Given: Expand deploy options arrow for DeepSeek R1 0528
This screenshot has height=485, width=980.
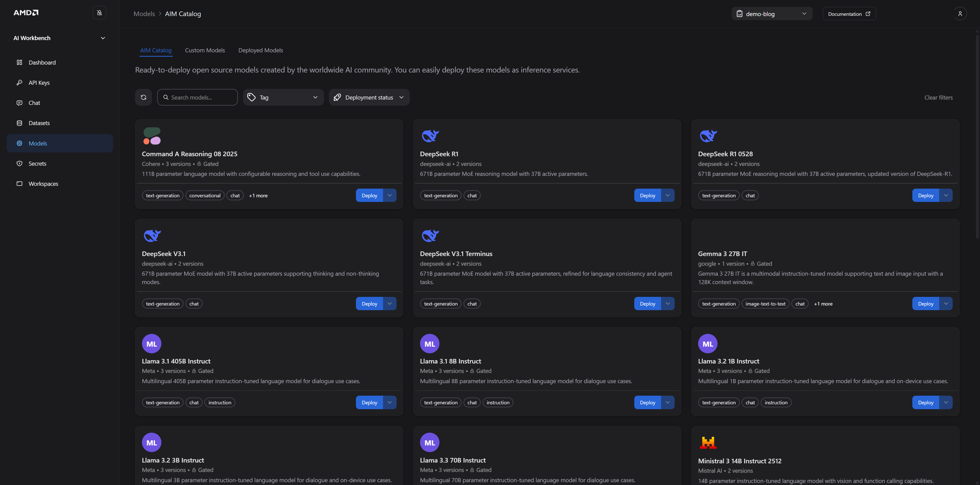Looking at the screenshot, I should click(946, 195).
